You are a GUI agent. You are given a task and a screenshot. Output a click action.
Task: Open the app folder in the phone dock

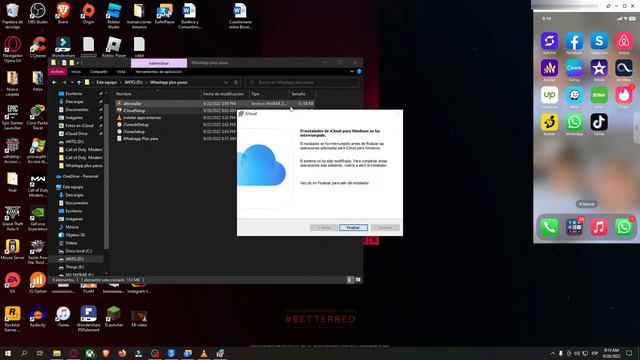[574, 227]
